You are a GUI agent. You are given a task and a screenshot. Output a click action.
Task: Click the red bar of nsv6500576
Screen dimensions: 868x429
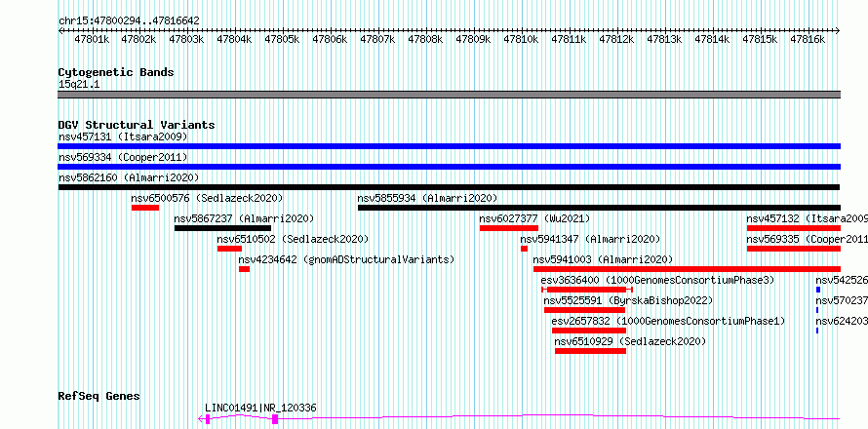(145, 208)
